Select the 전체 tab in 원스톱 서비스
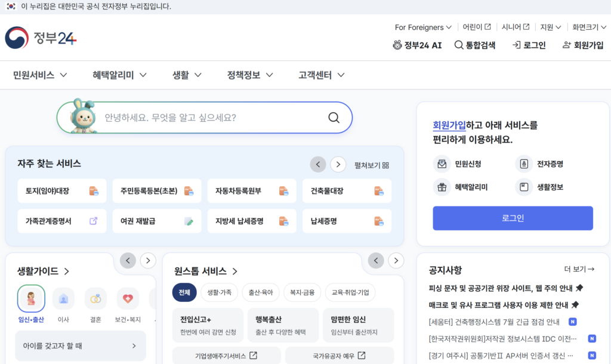This screenshot has height=364, width=611. [184, 292]
